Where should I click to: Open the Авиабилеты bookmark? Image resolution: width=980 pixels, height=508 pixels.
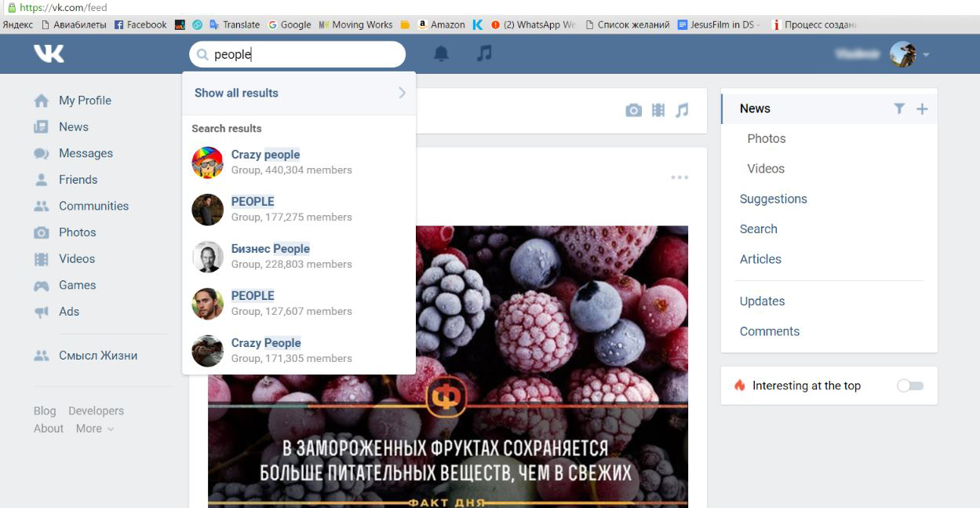pyautogui.click(x=74, y=24)
